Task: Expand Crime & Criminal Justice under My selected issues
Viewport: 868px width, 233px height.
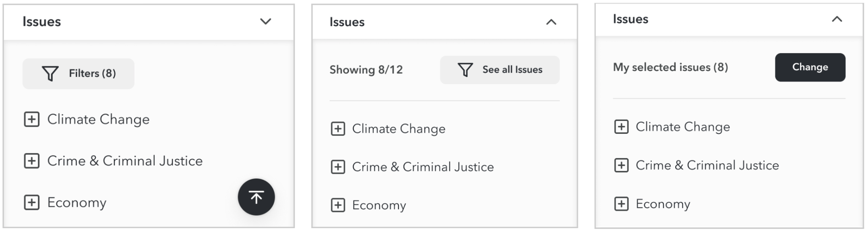Action: pyautogui.click(x=621, y=165)
